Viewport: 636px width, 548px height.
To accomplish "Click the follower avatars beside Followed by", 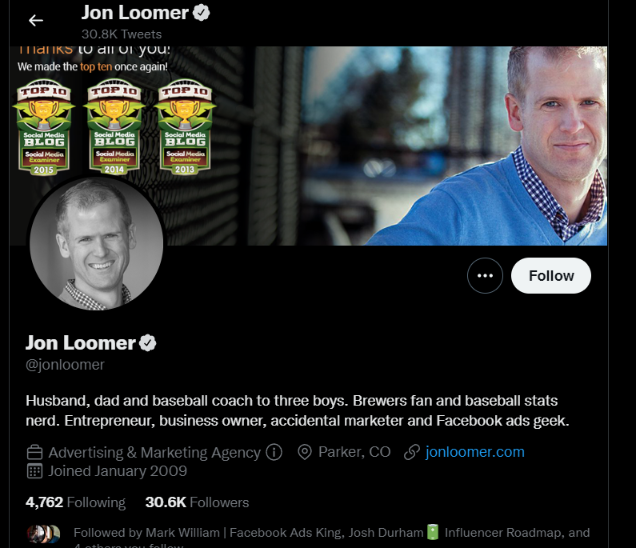I will [x=43, y=534].
